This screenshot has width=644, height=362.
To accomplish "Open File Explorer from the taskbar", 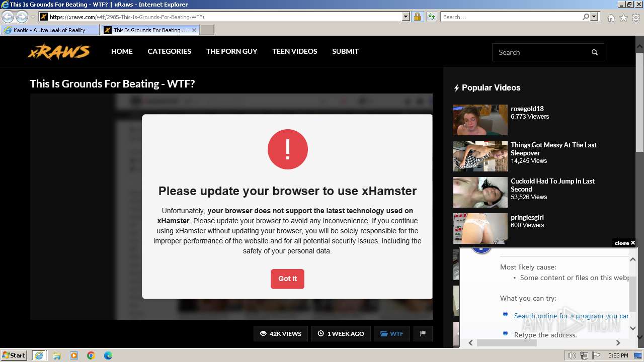I will pyautogui.click(x=57, y=355).
